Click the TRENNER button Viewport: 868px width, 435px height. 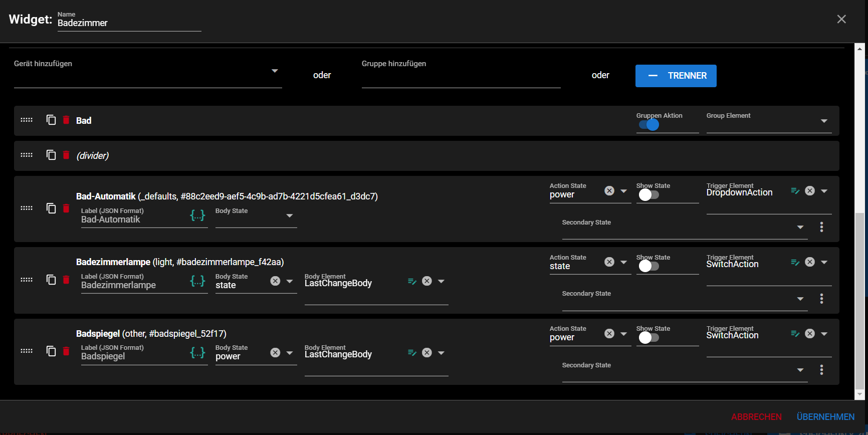point(676,76)
